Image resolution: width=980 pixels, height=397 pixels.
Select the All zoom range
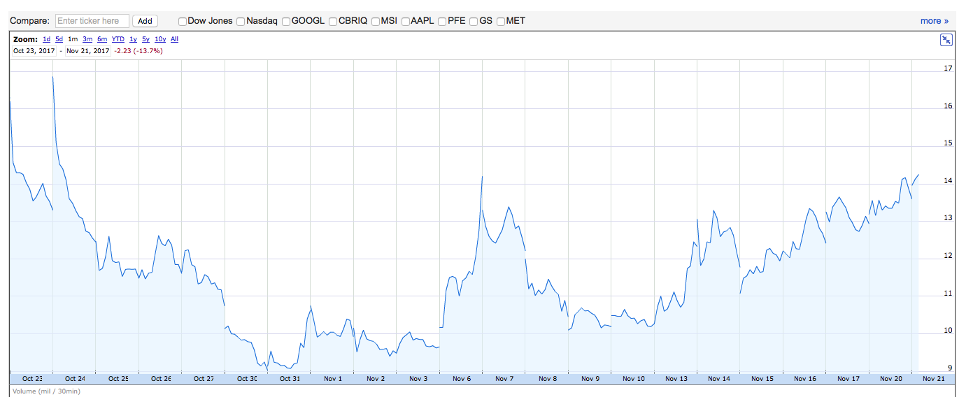[x=174, y=40]
